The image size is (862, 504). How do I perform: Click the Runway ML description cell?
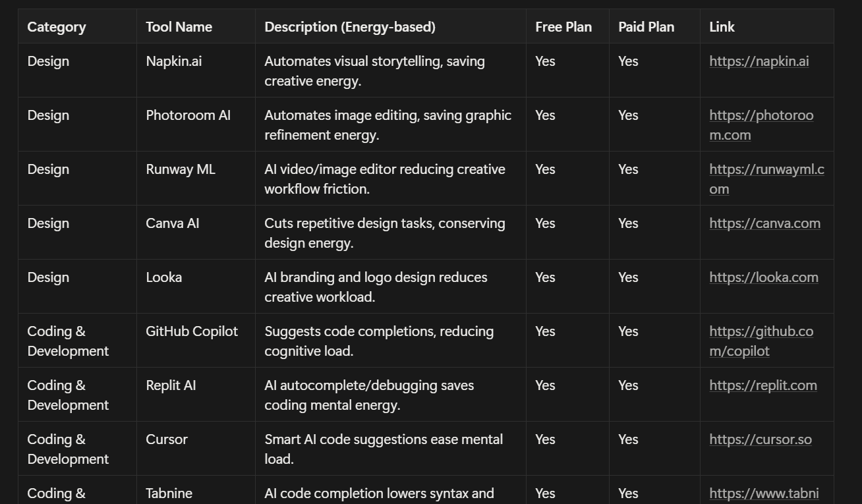tap(385, 179)
